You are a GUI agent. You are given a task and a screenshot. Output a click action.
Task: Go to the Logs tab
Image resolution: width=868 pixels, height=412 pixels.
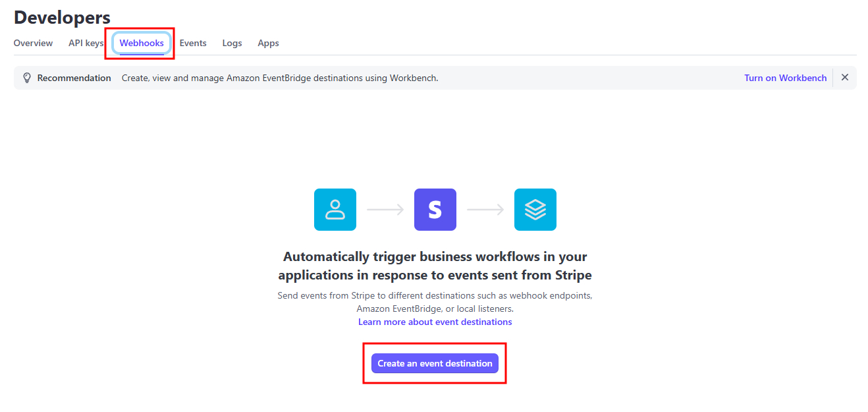pyautogui.click(x=232, y=43)
